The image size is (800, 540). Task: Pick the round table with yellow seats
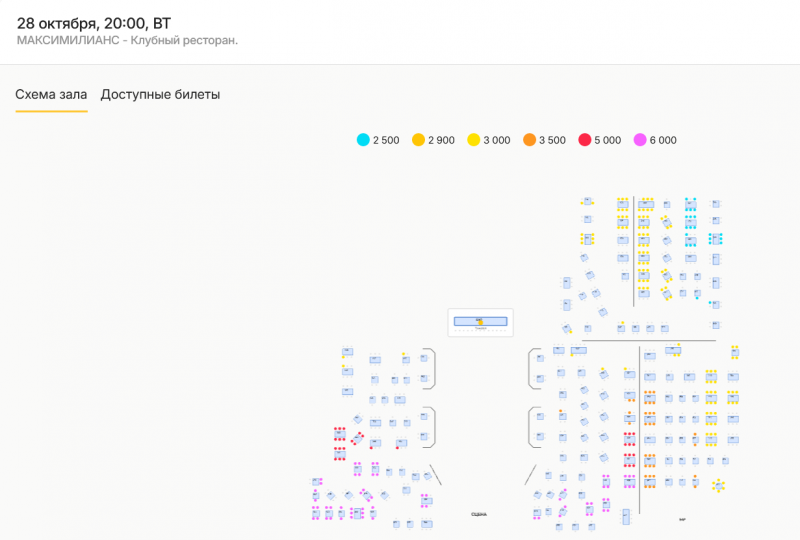pos(718,485)
